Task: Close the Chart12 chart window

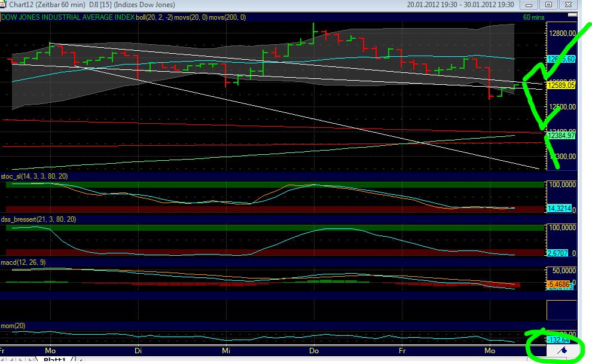Action: (568, 5)
